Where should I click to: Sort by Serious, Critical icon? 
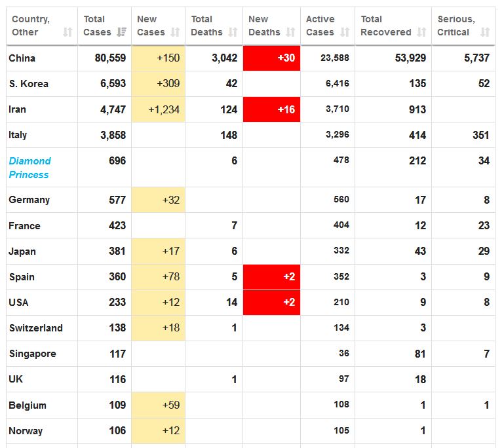(484, 32)
